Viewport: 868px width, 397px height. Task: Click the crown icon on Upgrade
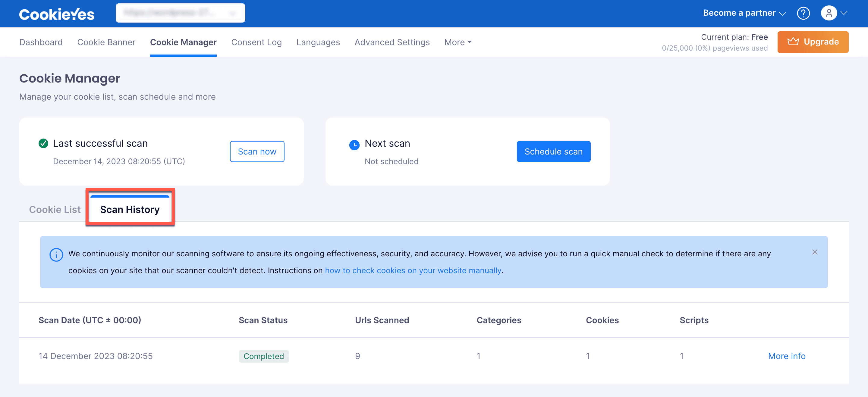tap(793, 42)
